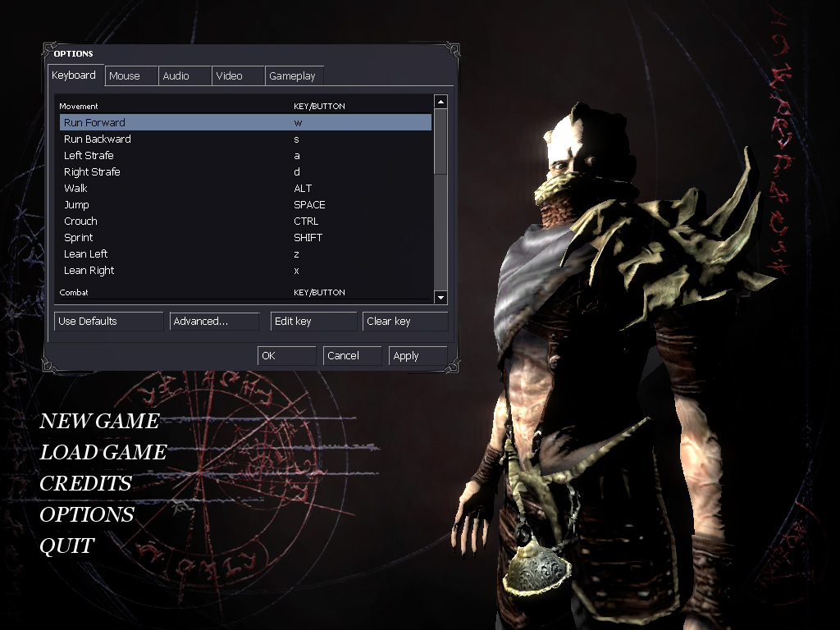Screen dimensions: 840x630
Task: Click the Edit key button
Action: [314, 321]
